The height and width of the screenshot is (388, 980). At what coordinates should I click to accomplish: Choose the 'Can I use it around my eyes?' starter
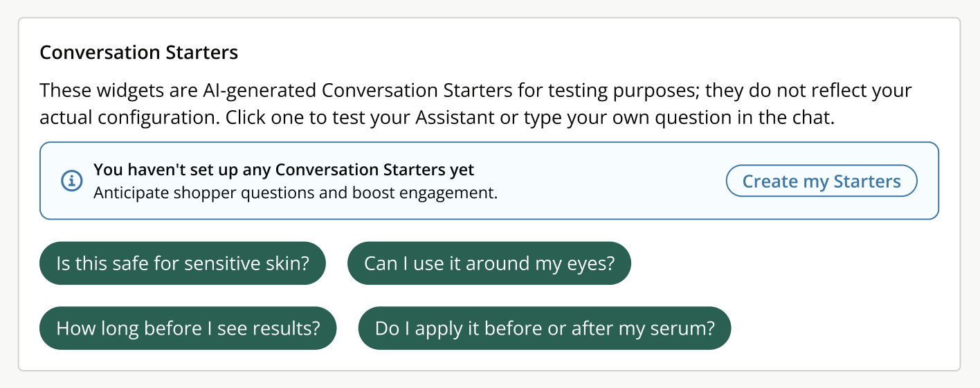coord(489,263)
